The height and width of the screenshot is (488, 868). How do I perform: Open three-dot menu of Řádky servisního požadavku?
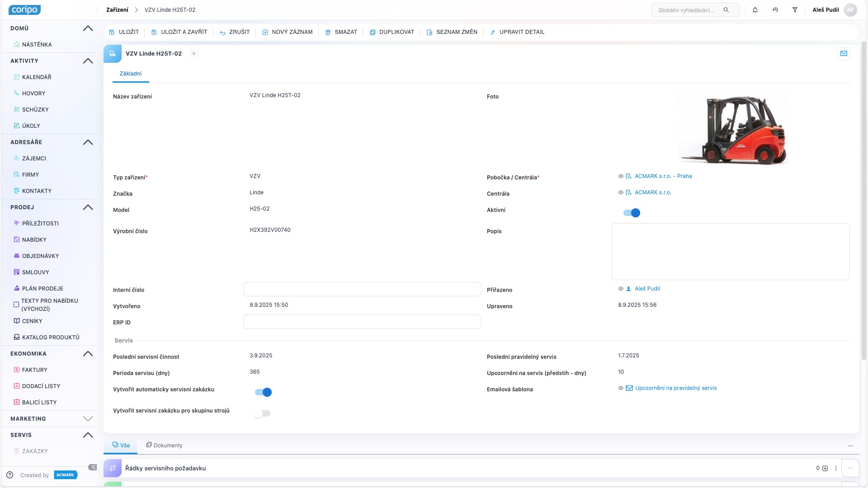(x=836, y=469)
